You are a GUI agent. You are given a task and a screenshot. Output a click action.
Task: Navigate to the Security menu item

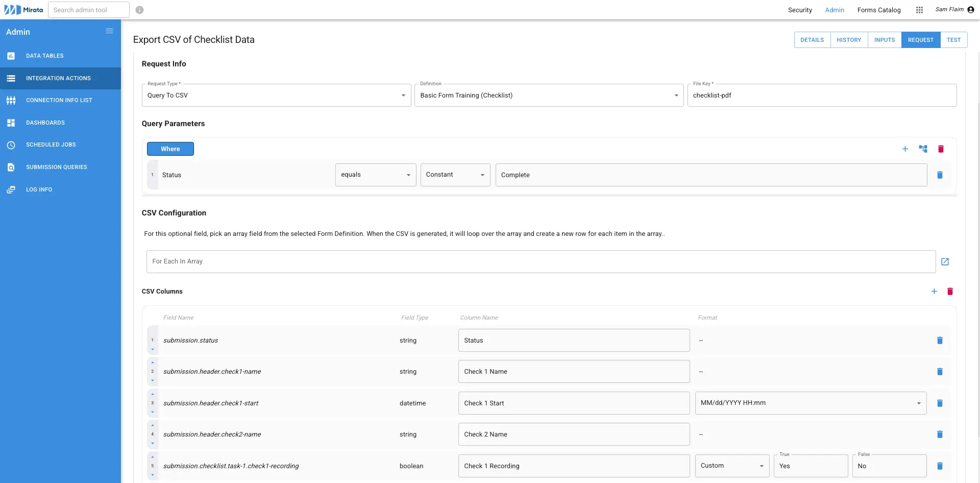800,10
